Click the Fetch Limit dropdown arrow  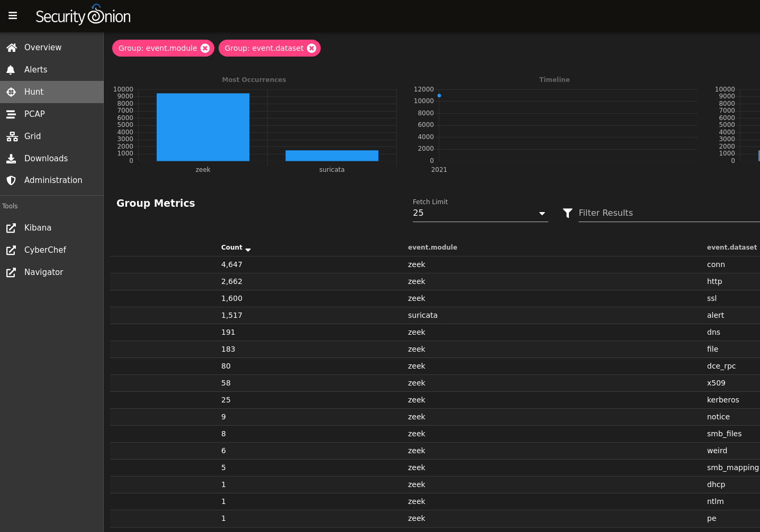542,214
